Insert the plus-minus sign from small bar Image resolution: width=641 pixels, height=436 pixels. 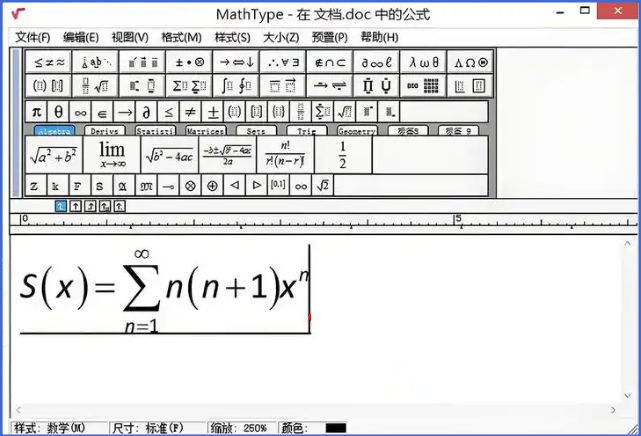tap(213, 112)
